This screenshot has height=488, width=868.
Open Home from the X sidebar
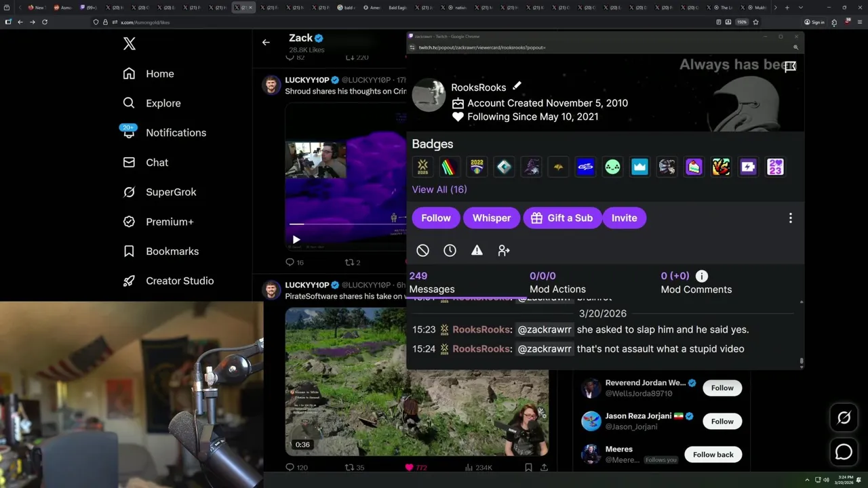[149, 74]
